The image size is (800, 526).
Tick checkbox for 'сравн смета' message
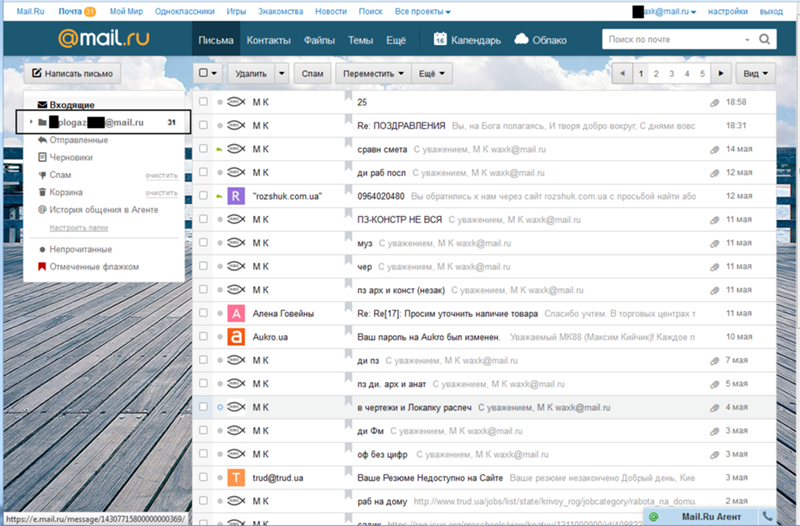click(203, 148)
